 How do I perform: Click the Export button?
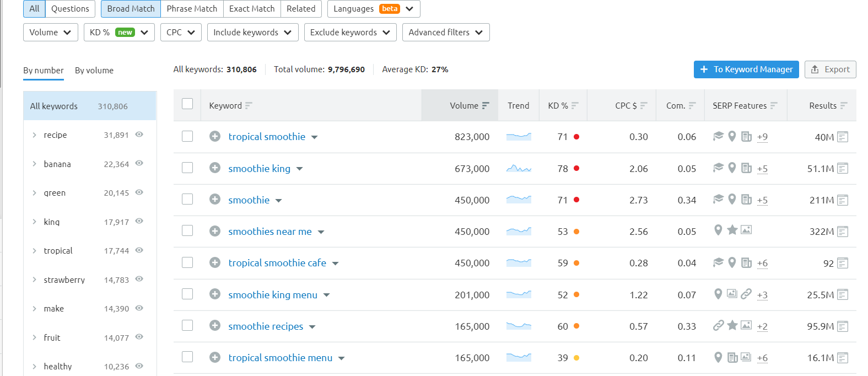[x=830, y=69]
